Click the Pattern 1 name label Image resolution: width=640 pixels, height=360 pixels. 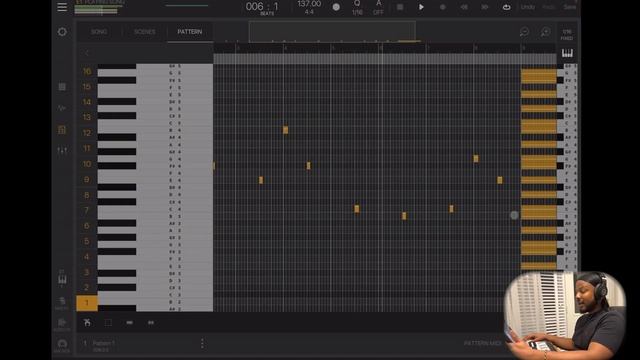pos(104,343)
